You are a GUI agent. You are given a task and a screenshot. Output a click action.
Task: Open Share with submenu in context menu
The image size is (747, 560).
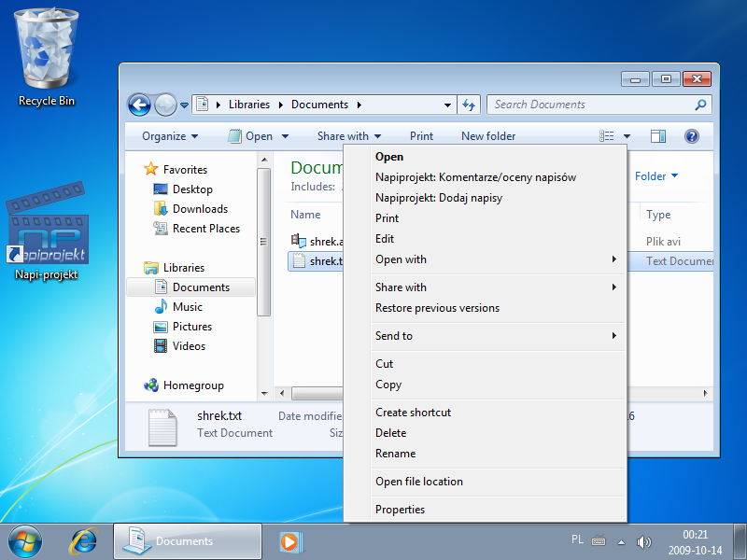499,287
